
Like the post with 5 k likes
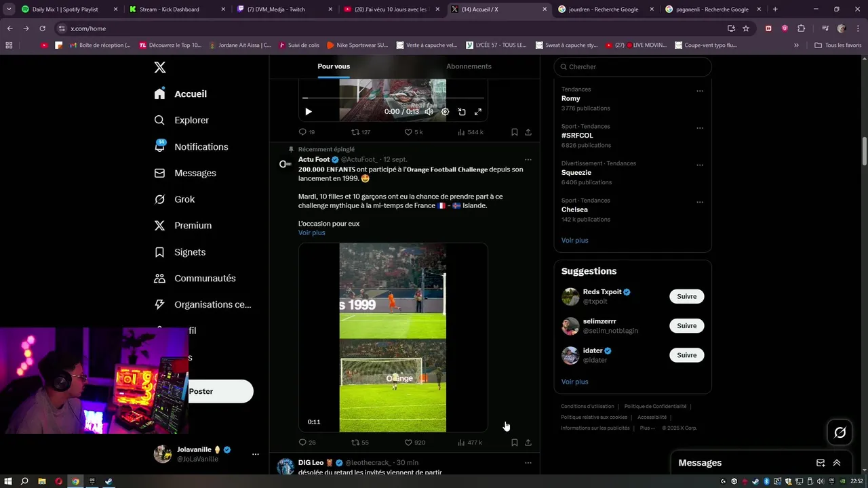click(x=413, y=132)
